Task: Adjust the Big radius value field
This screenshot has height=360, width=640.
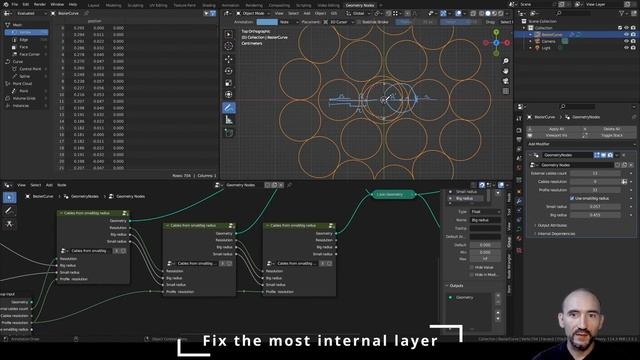Action: 595,215
